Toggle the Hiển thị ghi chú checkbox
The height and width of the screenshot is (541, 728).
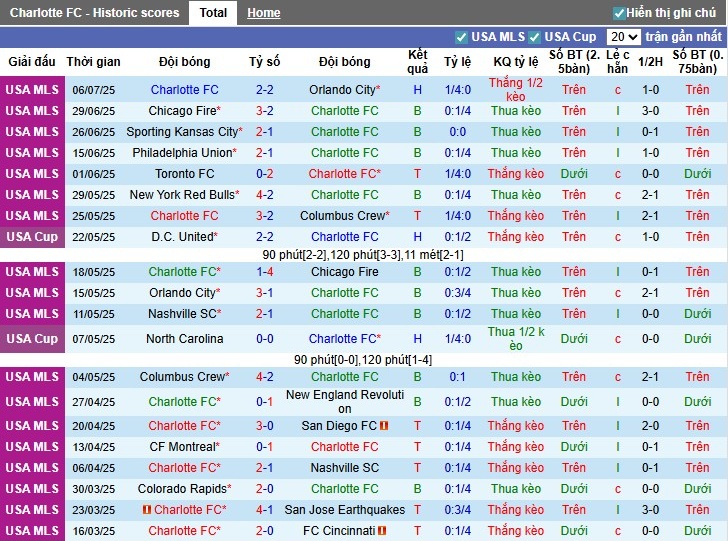tap(618, 13)
